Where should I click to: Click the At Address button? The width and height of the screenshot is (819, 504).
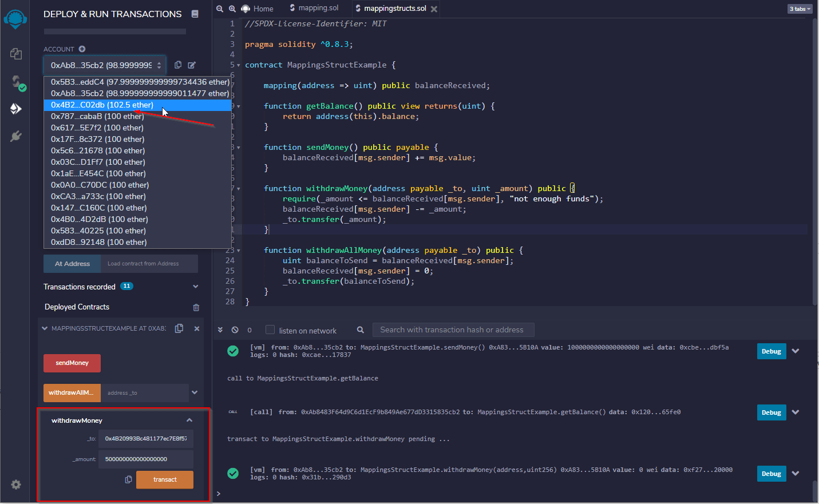72,264
